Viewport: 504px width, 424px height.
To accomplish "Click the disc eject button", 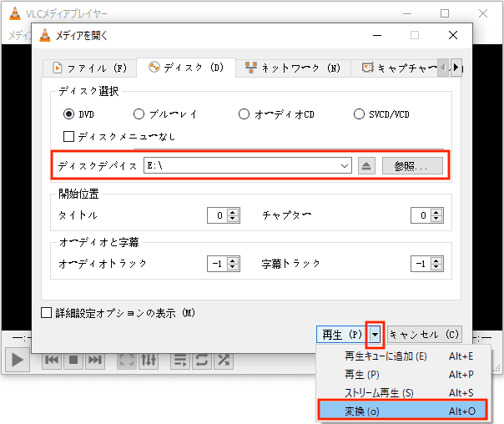I will pos(366,166).
